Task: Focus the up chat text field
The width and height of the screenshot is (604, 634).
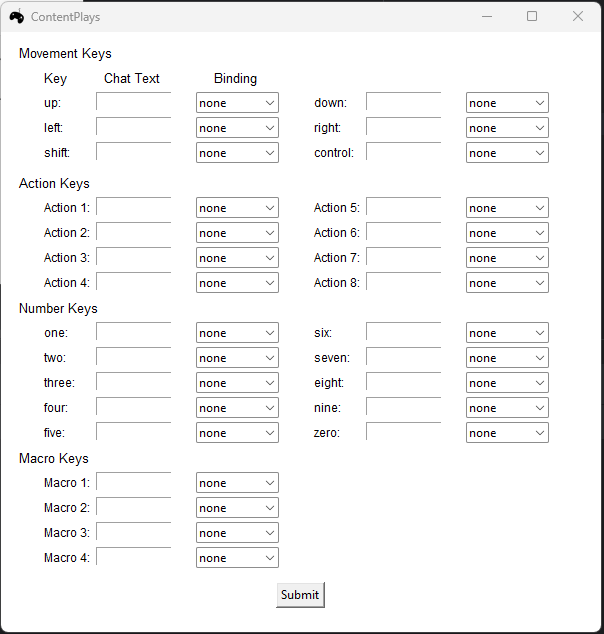Action: (x=133, y=101)
